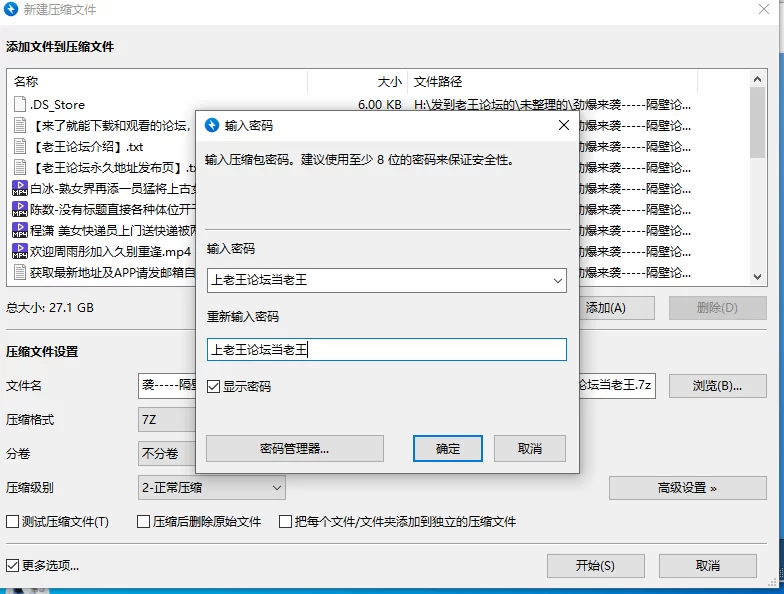Expand the 高级设置 » options
784x594 pixels.
[x=687, y=488]
